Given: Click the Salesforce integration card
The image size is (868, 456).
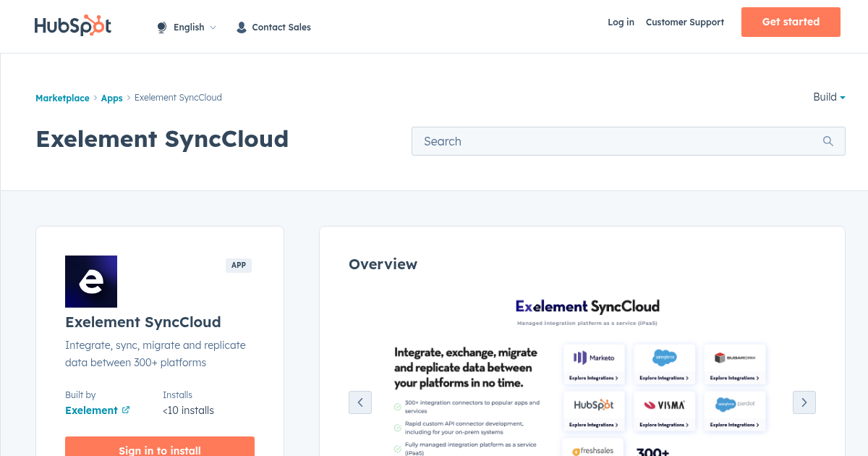Looking at the screenshot, I should (x=664, y=364).
